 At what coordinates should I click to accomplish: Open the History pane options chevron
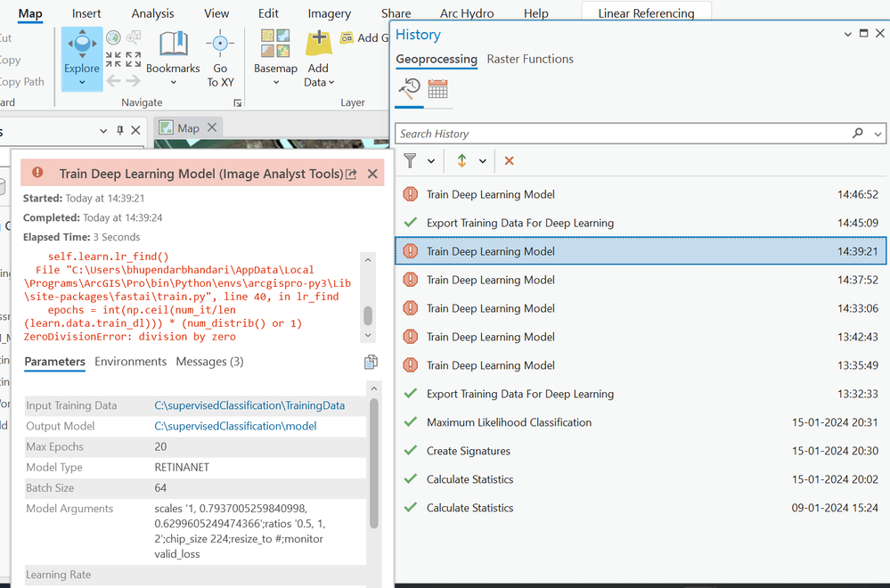(848, 34)
